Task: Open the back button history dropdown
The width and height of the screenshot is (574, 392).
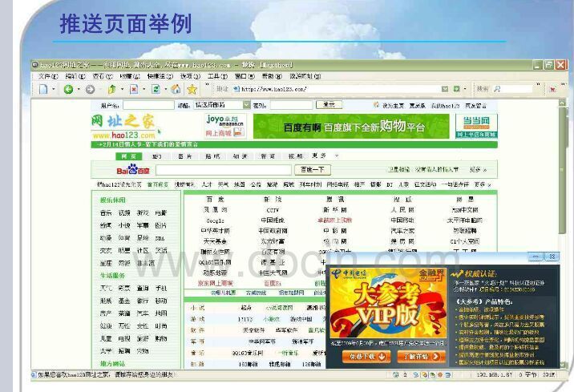Action: (79, 89)
